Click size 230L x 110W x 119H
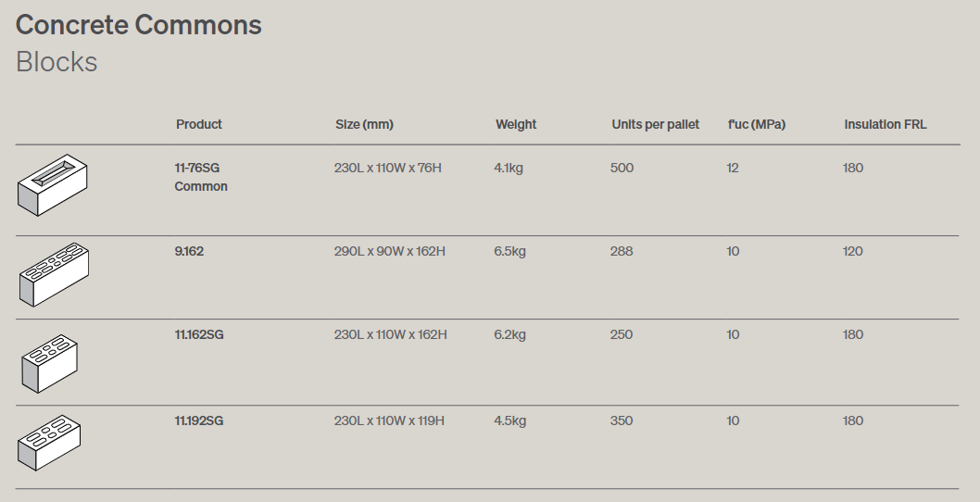 tap(389, 420)
